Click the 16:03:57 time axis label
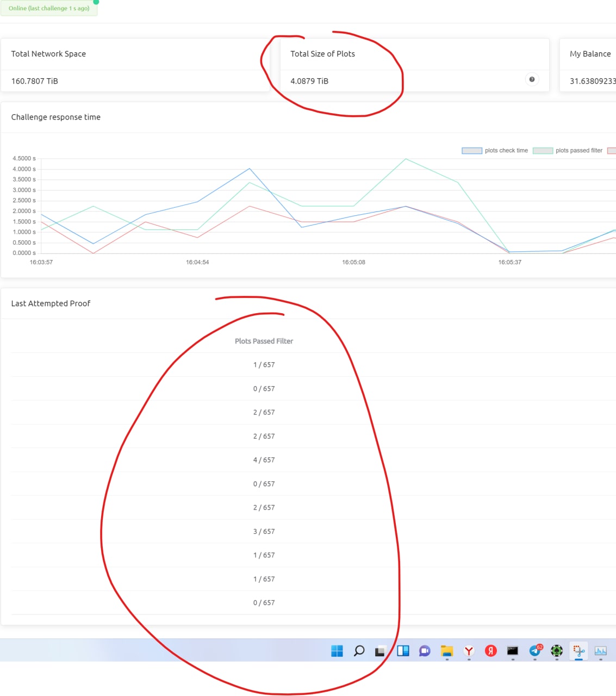 click(41, 262)
